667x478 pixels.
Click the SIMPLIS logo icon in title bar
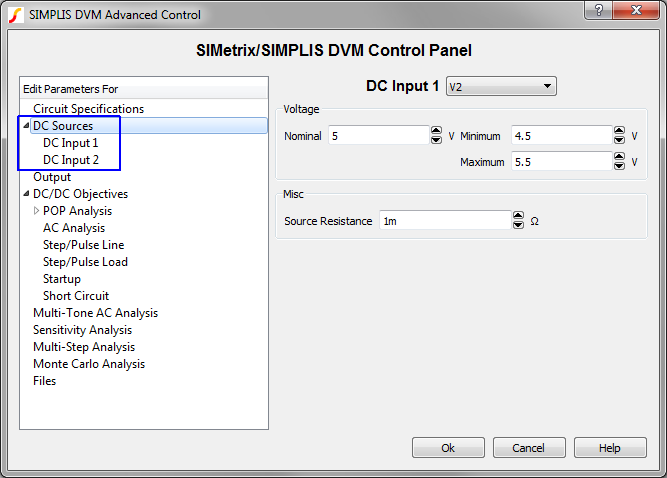[15, 14]
